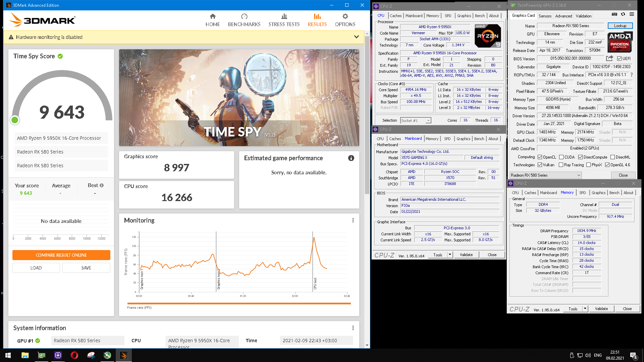
Task: Open the Monitoring panel three-dot menu
Action: coord(353,220)
